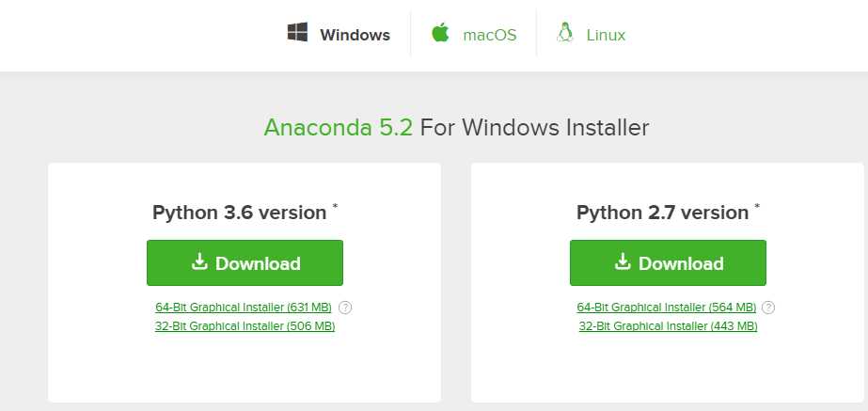Click the green Anaconda 5.2 heading text
The image size is (868, 411).
click(x=339, y=128)
